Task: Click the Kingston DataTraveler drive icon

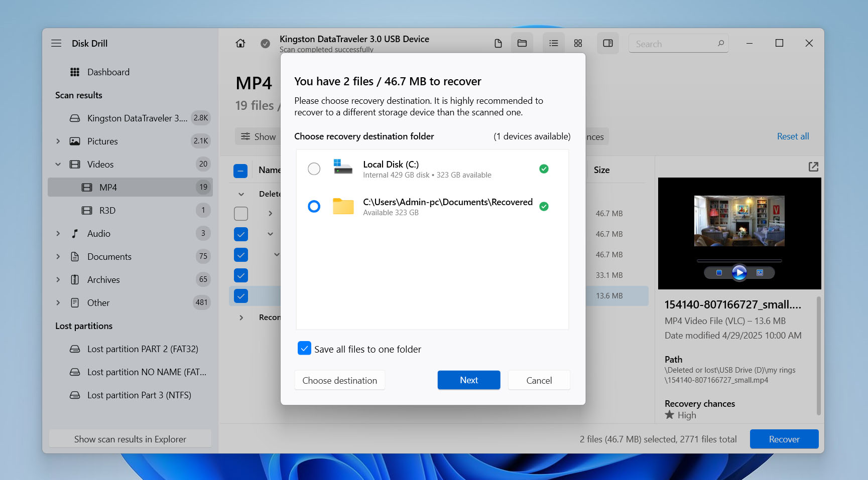Action: click(75, 118)
